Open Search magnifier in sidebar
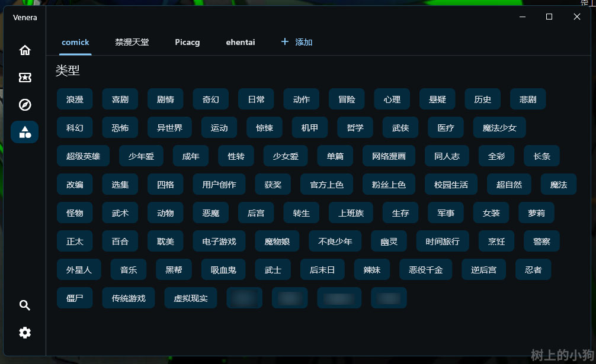The image size is (596, 364). click(25, 305)
